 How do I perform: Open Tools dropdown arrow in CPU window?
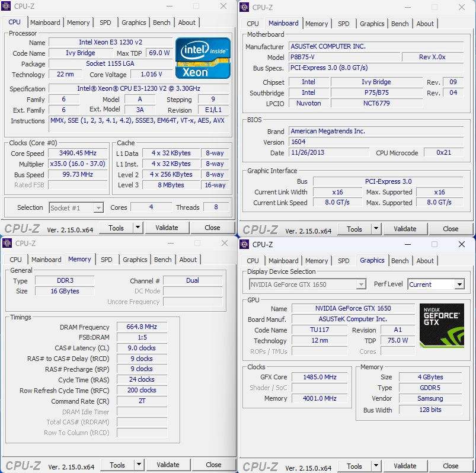138,228
